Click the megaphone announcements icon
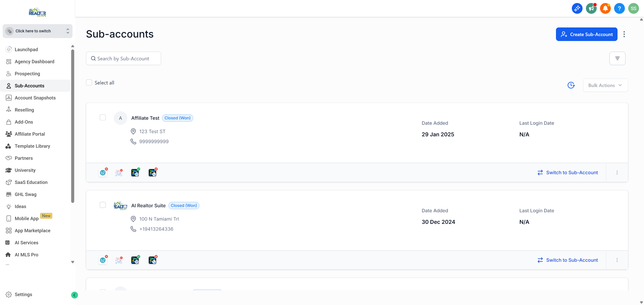The image size is (644, 305). pos(591,9)
